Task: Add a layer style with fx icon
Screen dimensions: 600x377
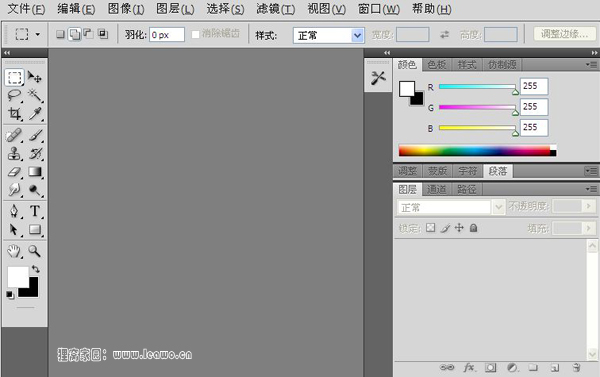Action: 469,367
